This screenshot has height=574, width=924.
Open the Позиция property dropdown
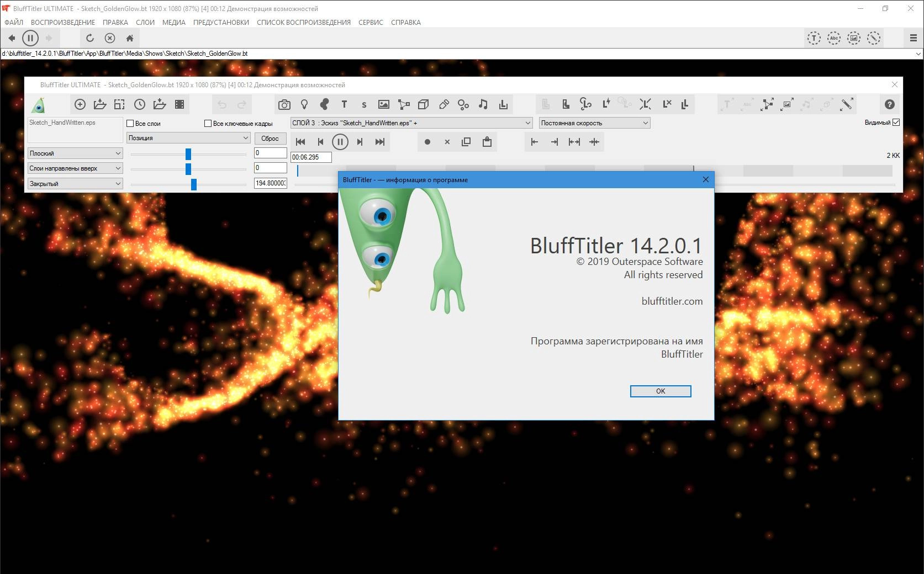(x=188, y=138)
